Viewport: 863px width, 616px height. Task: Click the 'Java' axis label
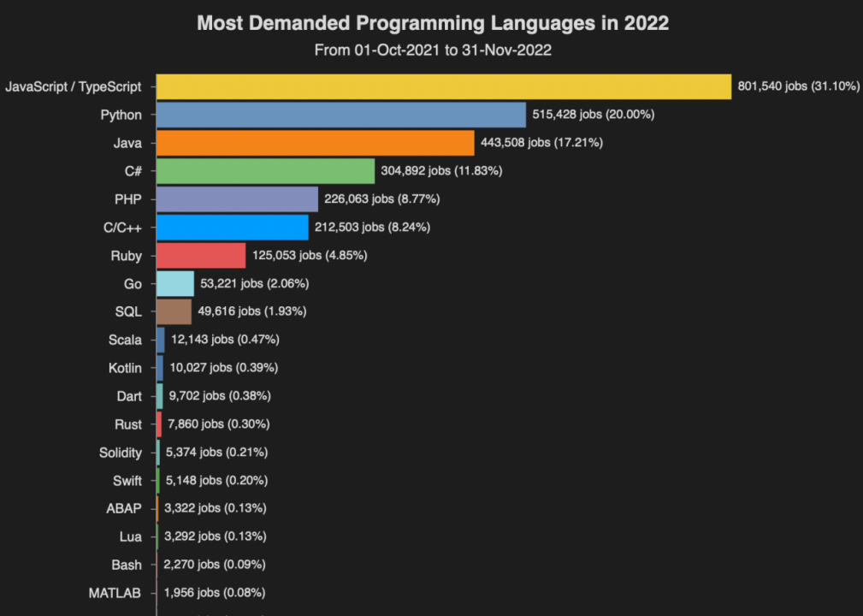[127, 143]
